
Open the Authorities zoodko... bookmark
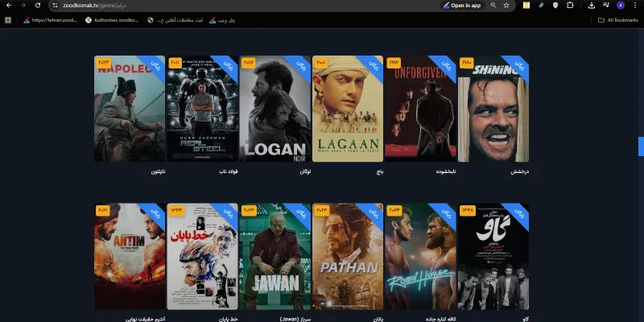[112, 20]
